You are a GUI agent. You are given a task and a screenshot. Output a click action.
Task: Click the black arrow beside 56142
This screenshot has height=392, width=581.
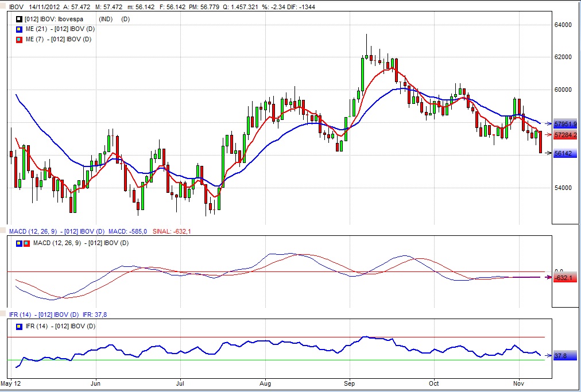coord(548,153)
